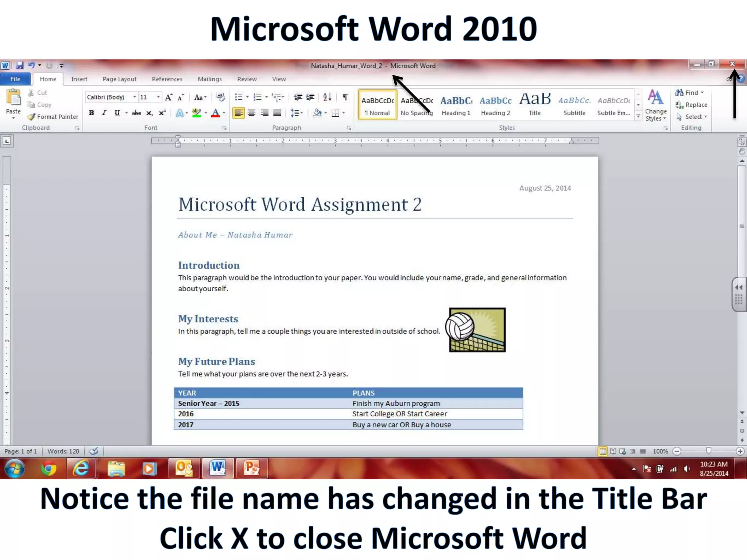Toggle Bold formatting

tap(92, 113)
